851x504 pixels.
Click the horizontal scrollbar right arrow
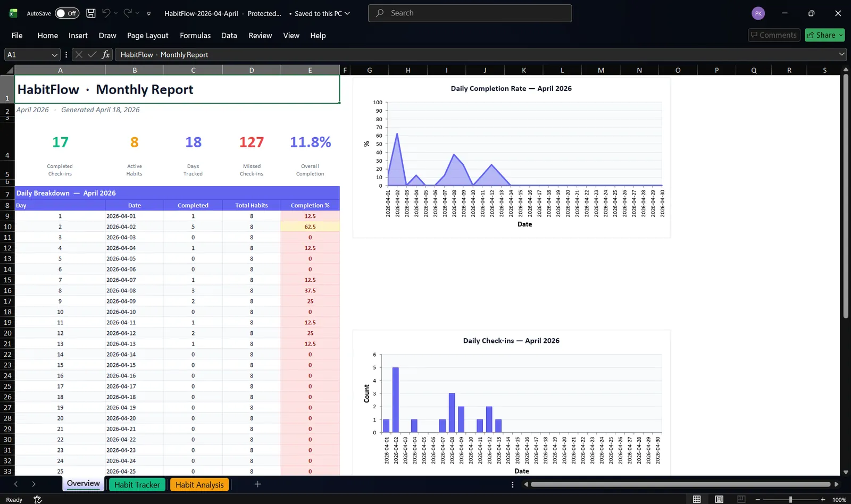click(x=837, y=484)
